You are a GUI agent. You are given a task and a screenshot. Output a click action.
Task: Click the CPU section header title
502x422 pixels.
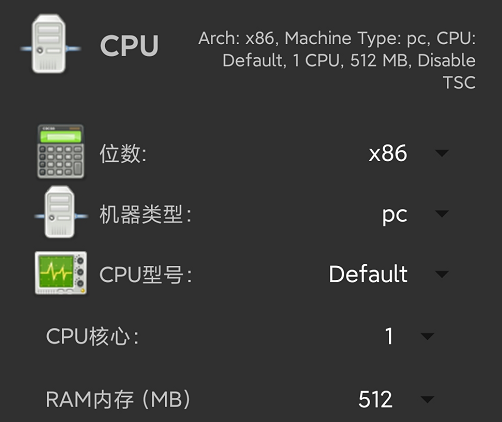coord(129,46)
